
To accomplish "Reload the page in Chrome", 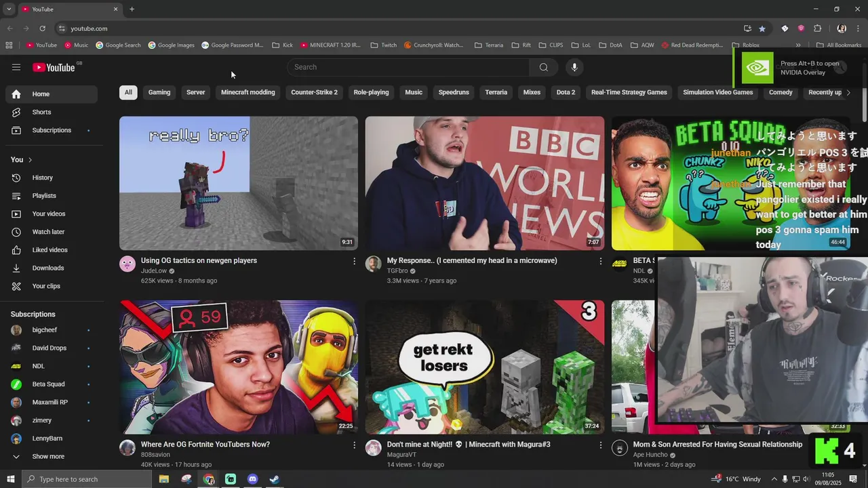I will (x=42, y=28).
